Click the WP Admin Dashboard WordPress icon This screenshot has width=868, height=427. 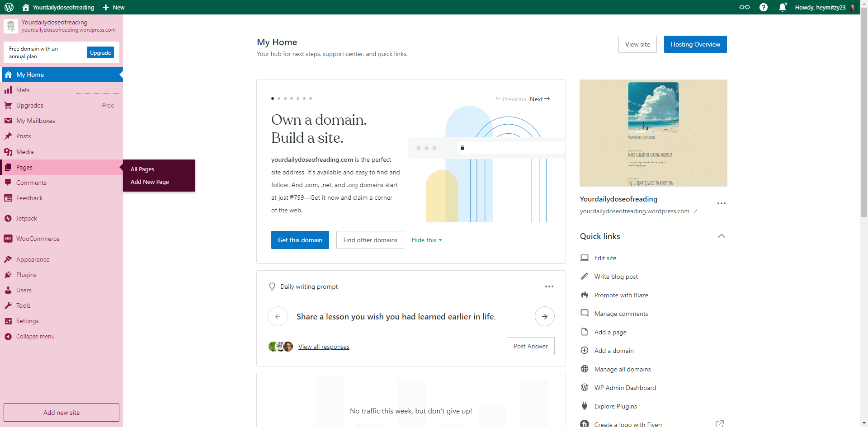[x=585, y=388]
